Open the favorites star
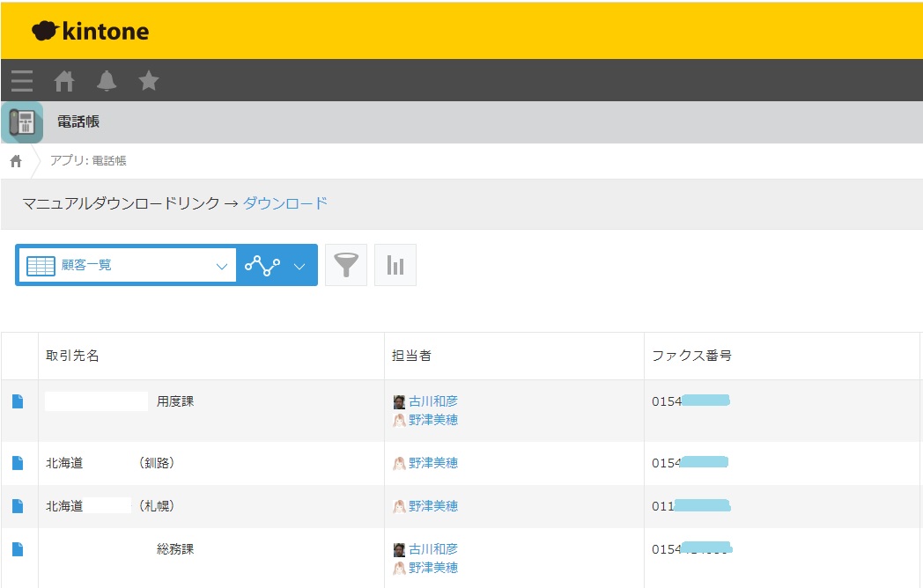 (149, 81)
